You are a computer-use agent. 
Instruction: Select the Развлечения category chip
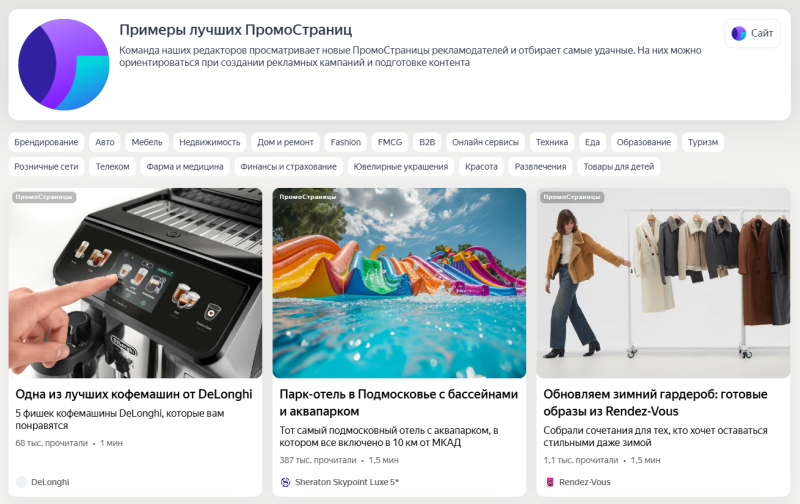[x=540, y=167]
